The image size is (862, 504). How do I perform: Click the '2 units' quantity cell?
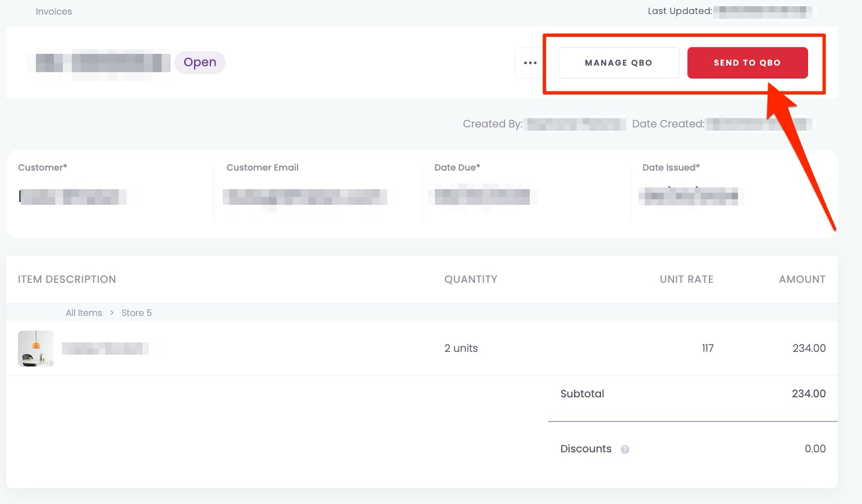click(x=461, y=348)
